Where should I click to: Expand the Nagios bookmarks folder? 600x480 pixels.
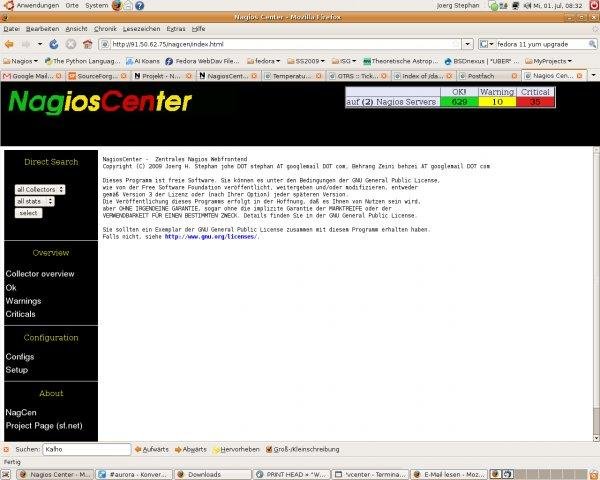click(x=20, y=61)
